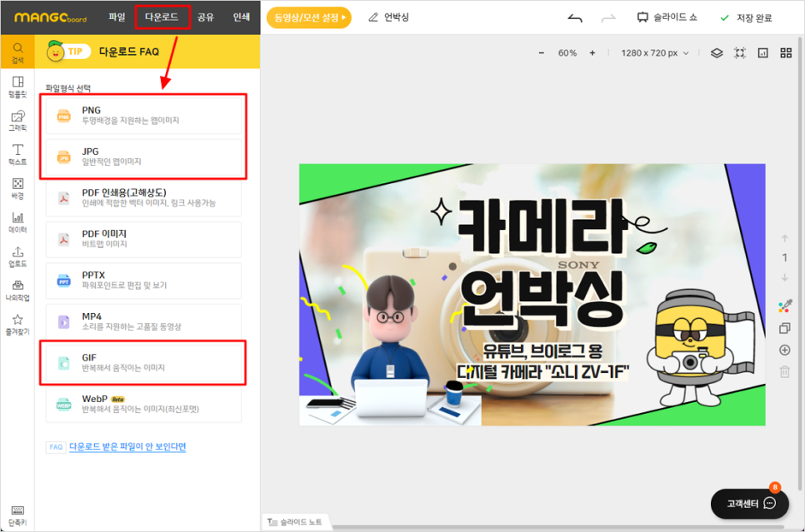805x532 pixels.
Task: Click the vertical scrollbar on the right
Action: coord(801,264)
